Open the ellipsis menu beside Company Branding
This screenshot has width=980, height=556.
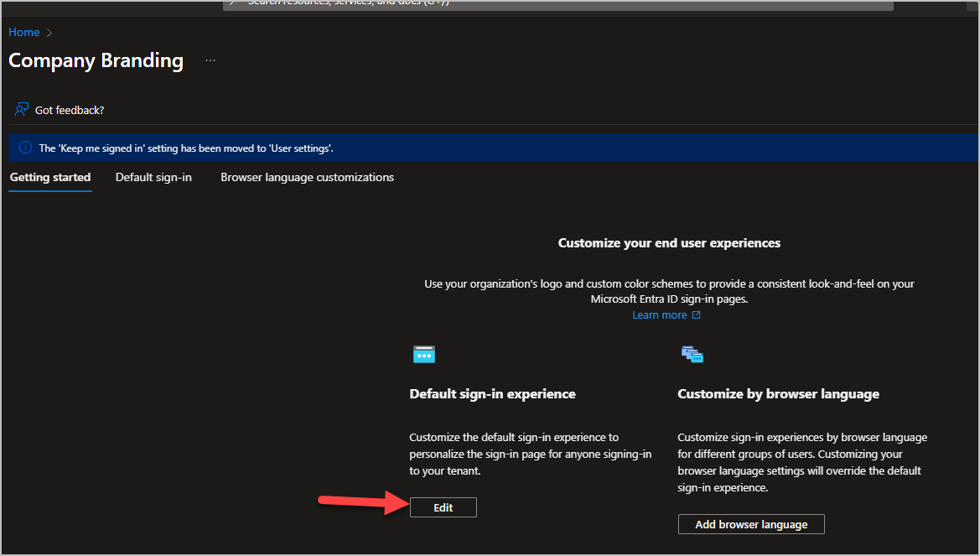[x=210, y=61]
